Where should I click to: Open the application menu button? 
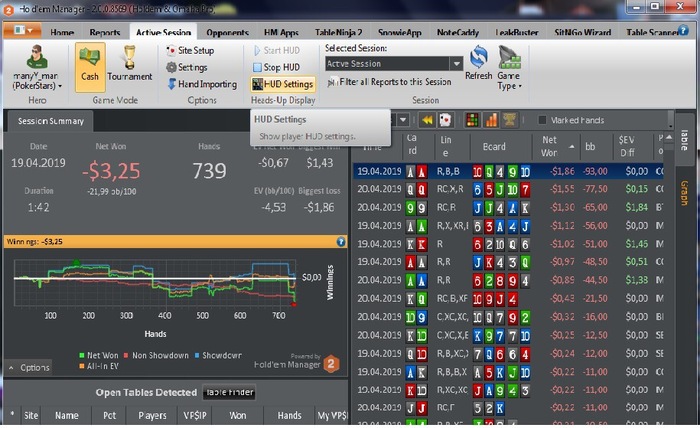(22, 30)
